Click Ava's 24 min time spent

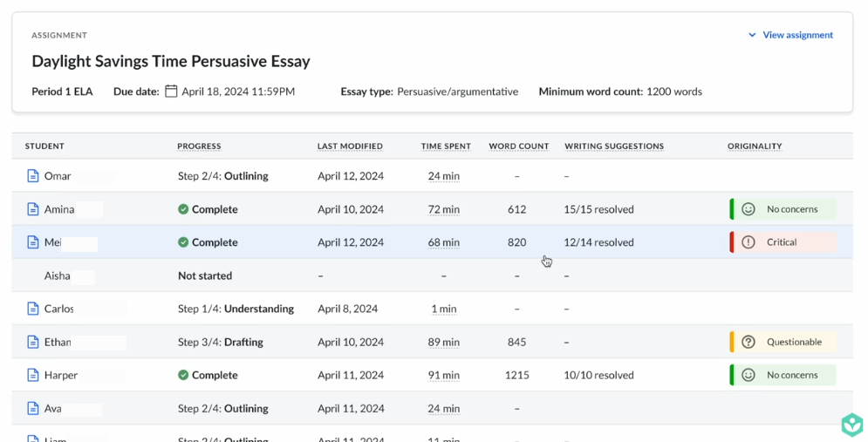pos(443,408)
